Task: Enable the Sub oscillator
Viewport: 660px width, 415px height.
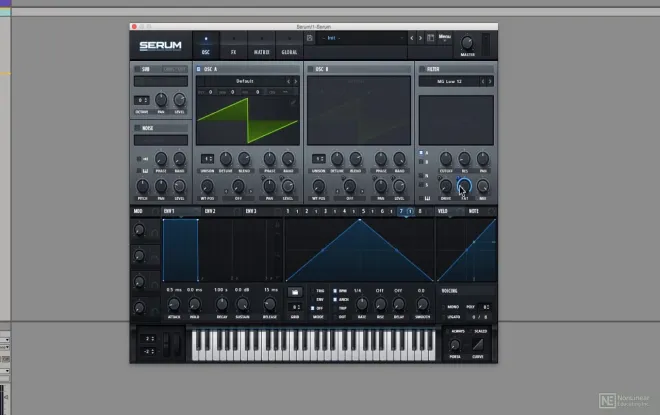Action: click(137, 69)
